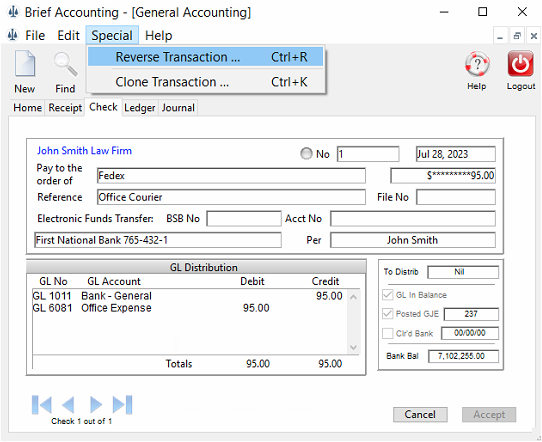Switch to the Home tab

[27, 108]
